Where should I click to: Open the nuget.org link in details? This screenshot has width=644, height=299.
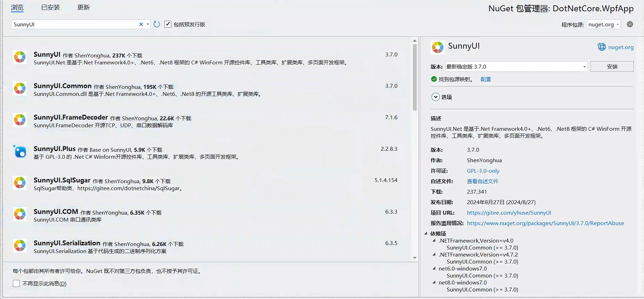tap(621, 47)
